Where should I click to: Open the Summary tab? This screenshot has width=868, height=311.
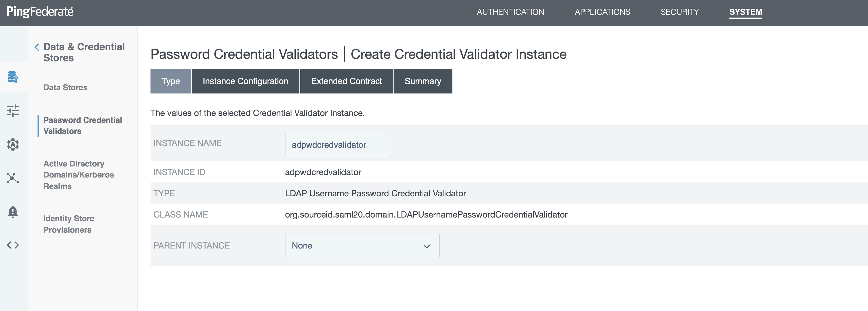423,81
